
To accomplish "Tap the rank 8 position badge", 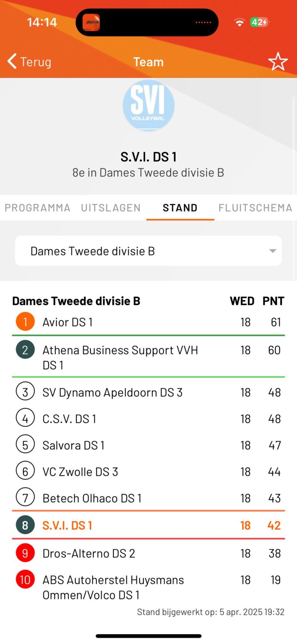I will pyautogui.click(x=25, y=525).
